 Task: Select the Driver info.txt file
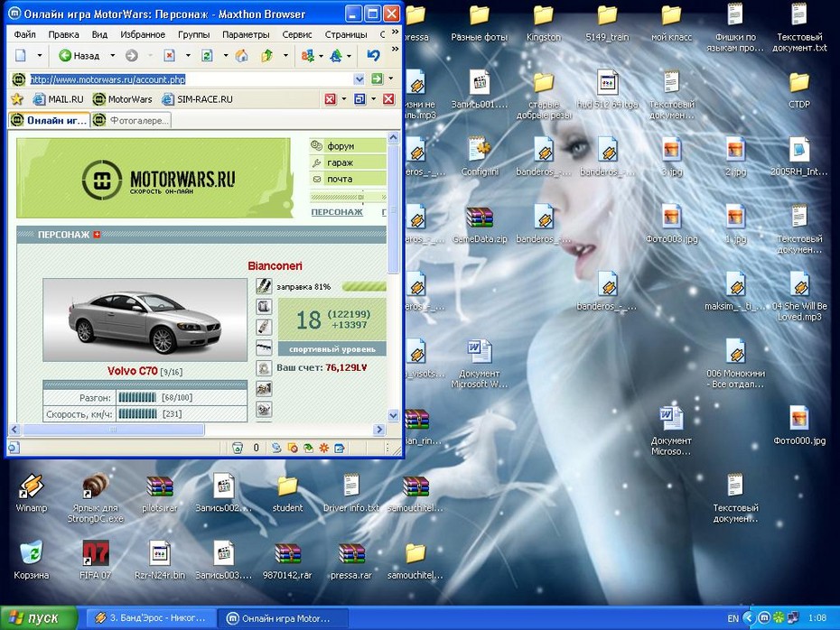tap(351, 493)
